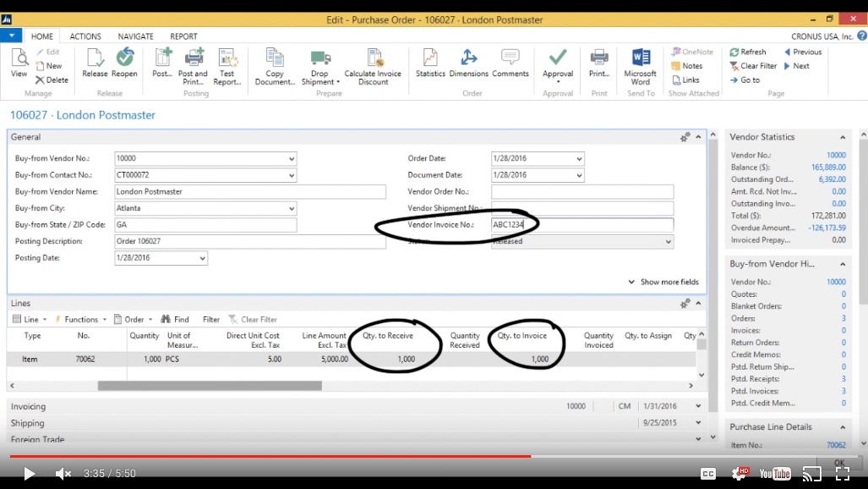Click the Vendor Order No. field
Image resolution: width=868 pixels, height=489 pixels.
[x=582, y=192]
